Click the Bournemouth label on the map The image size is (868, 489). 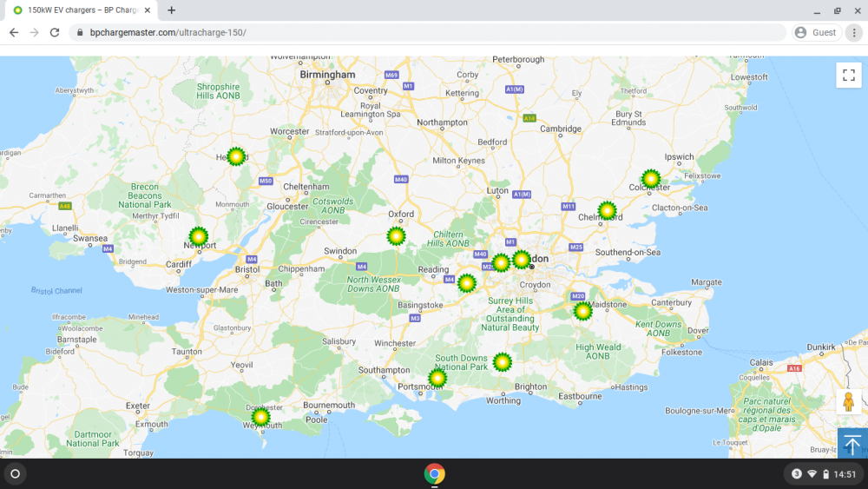329,405
